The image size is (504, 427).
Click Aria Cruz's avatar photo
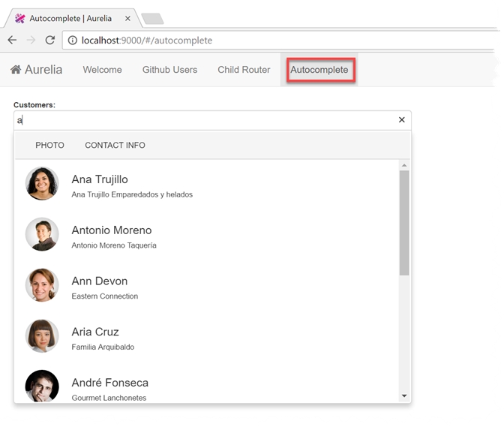[x=42, y=336]
